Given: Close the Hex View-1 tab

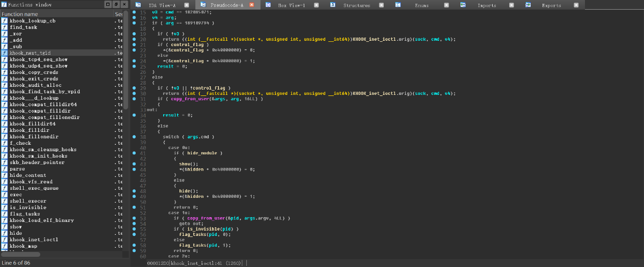Looking at the screenshot, I should pyautogui.click(x=317, y=5).
